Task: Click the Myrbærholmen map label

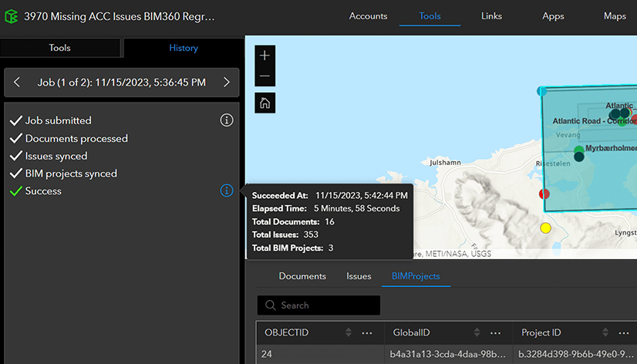Action: tap(611, 148)
